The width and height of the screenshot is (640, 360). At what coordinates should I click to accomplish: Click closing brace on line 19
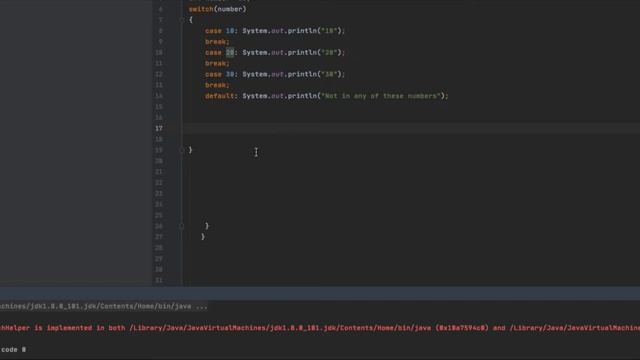[x=190, y=150]
